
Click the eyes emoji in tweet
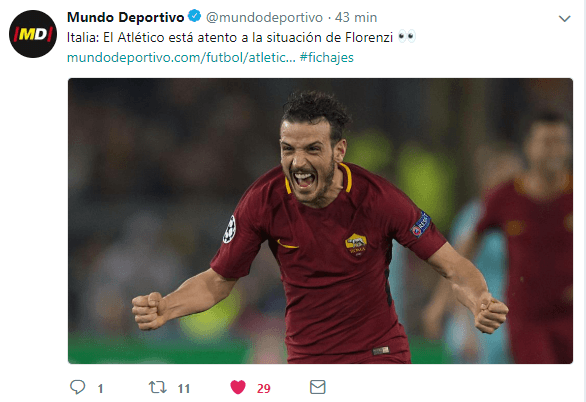pyautogui.click(x=407, y=37)
